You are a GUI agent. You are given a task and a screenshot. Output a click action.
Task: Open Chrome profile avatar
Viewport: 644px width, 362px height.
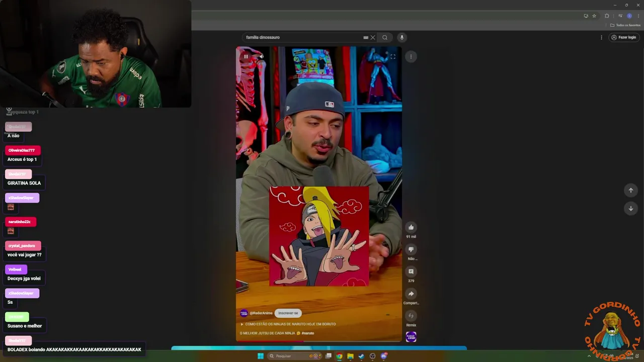pyautogui.click(x=629, y=16)
